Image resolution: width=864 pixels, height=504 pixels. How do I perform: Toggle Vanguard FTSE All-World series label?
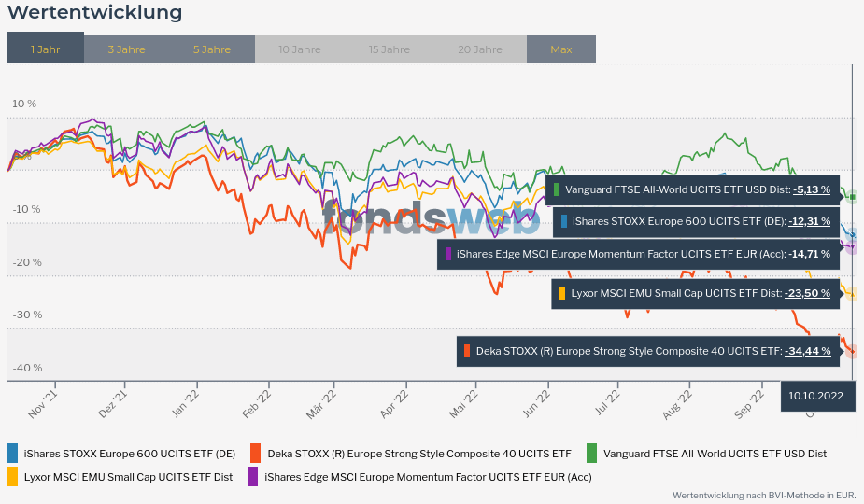[715, 454]
